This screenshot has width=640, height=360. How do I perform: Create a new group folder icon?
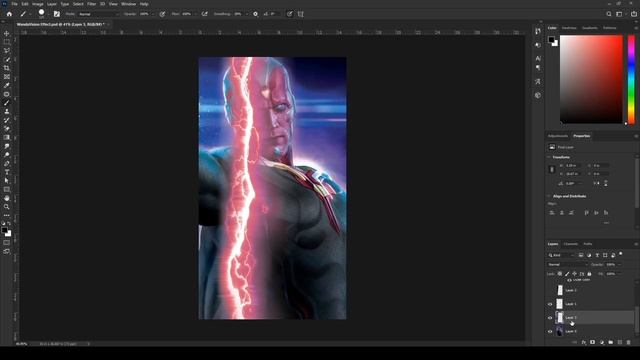click(x=611, y=342)
